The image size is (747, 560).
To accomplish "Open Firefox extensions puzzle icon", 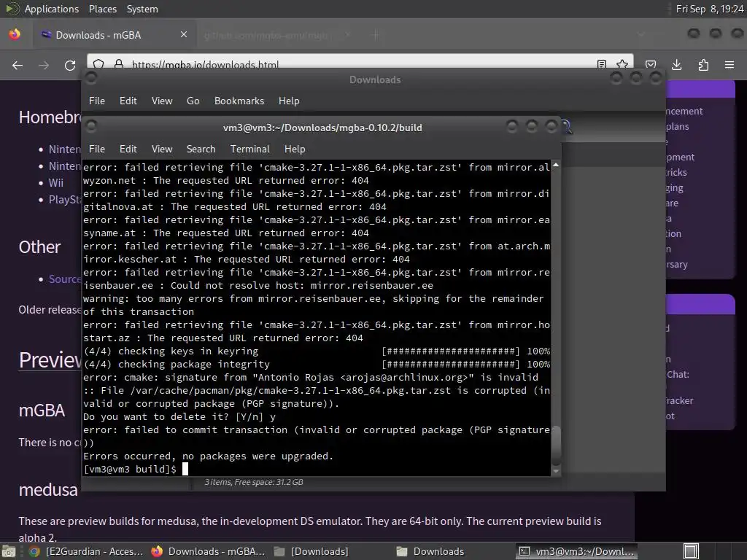I will point(703,65).
